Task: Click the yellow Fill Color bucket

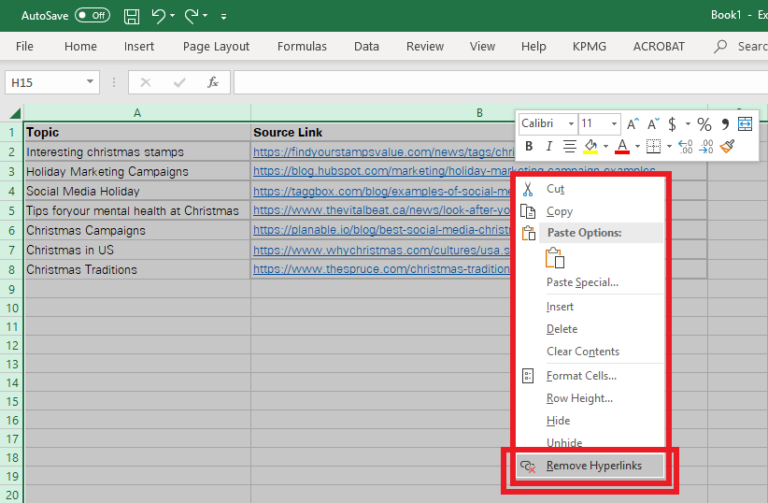Action: point(590,147)
